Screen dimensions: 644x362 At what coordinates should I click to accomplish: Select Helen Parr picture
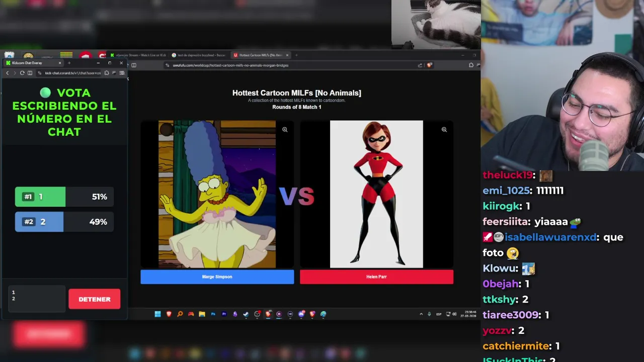coord(376,194)
